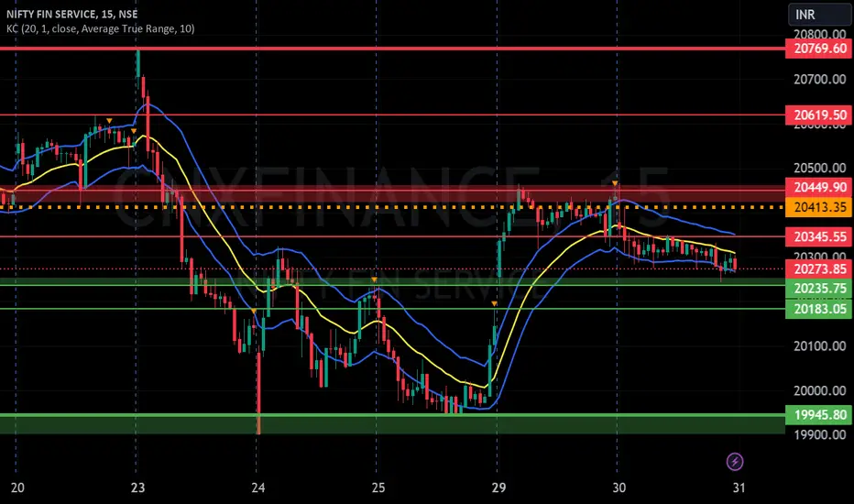Open the INR currency selector
This screenshot has height=504, width=854.
819,14
